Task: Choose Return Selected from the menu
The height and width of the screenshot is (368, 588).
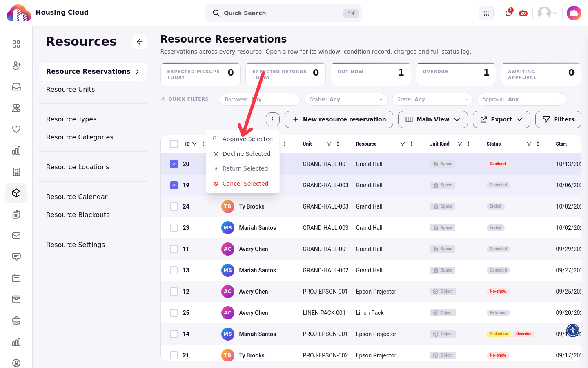Action: [243, 168]
